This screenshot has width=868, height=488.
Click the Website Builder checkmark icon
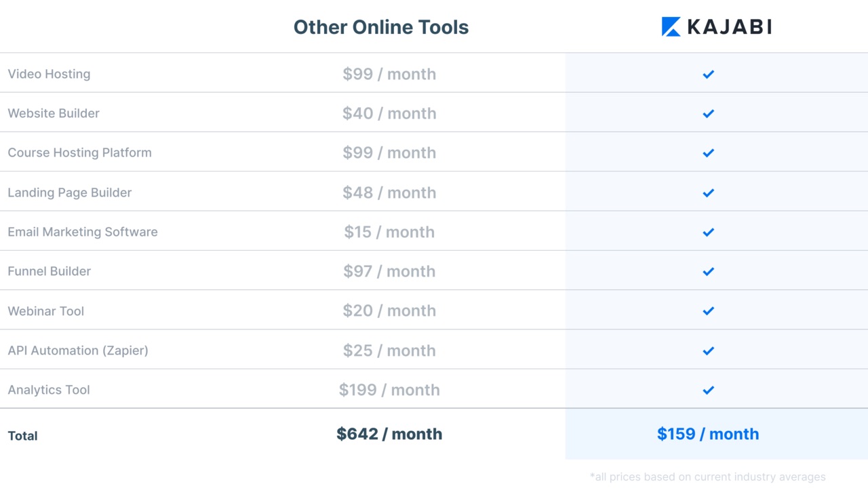pos(708,113)
